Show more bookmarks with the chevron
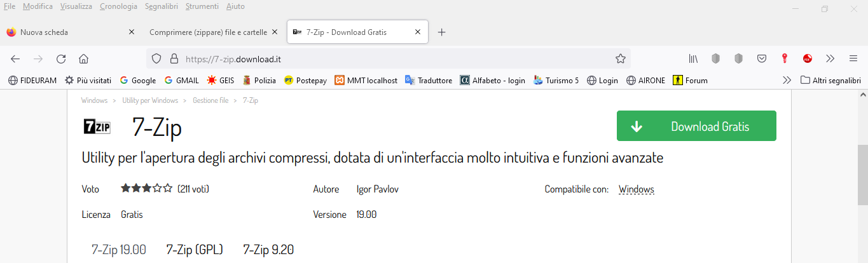 point(787,81)
